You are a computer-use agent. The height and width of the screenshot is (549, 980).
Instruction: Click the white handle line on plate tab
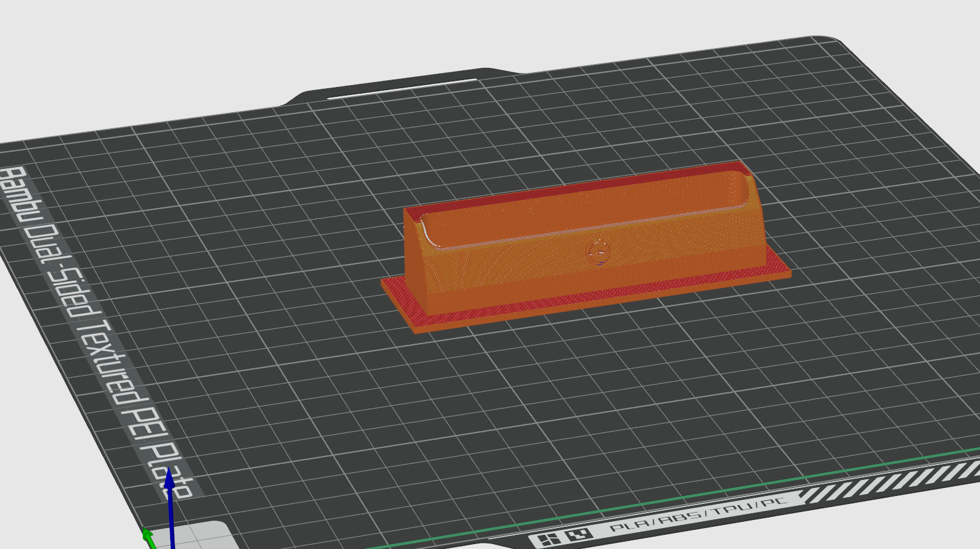[x=402, y=88]
